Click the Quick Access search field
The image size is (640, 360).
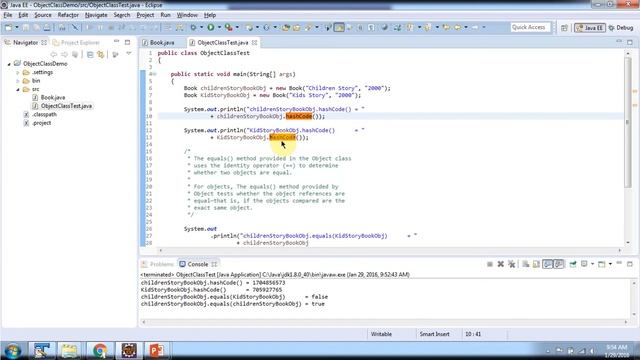coord(530,27)
